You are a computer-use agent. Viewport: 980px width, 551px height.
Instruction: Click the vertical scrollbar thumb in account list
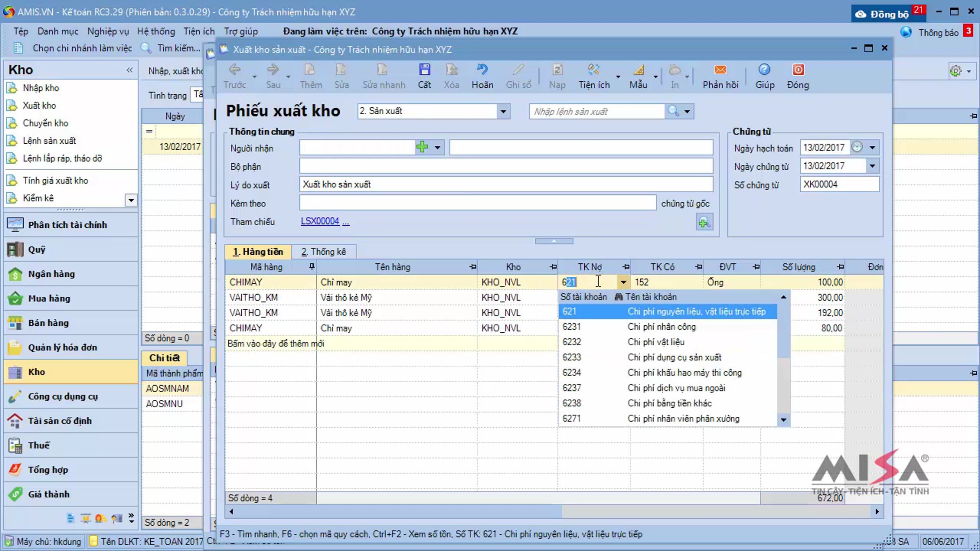[x=783, y=331]
